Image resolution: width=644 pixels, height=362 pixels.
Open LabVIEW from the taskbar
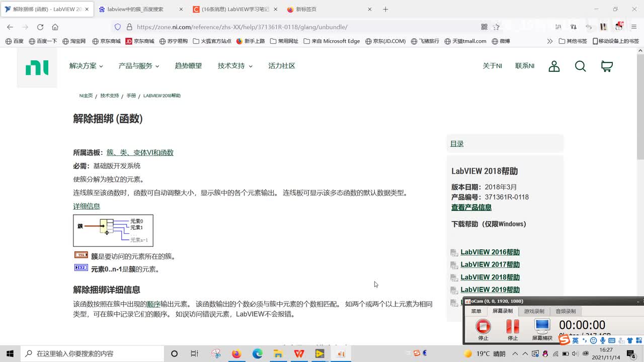(x=320, y=353)
